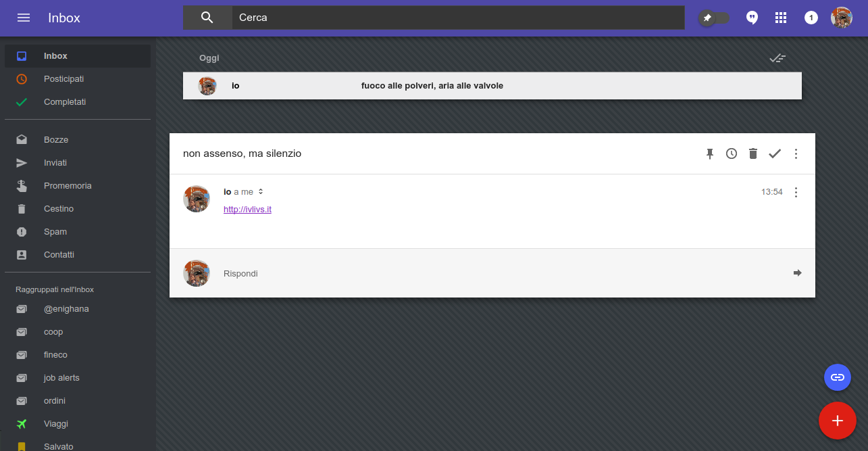Screen dimensions: 868x451
Task: Click the message timestamp 13:54
Action: pyautogui.click(x=772, y=192)
